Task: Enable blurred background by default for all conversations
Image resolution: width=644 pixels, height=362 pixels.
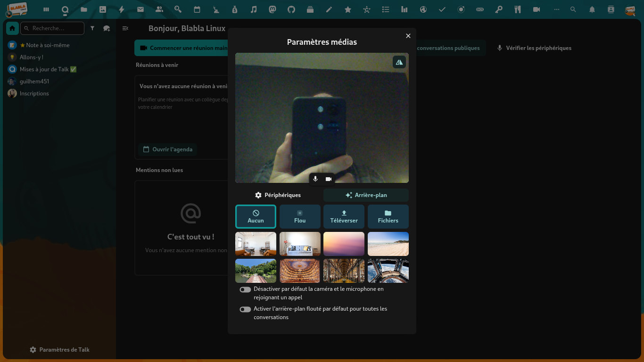Action: (245, 309)
